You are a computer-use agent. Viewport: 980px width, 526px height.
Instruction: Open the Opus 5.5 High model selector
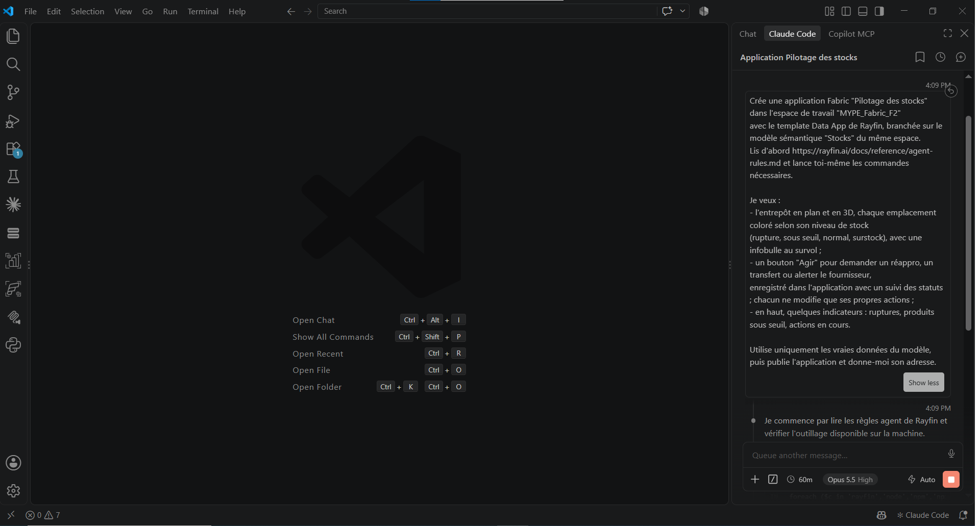click(850, 480)
